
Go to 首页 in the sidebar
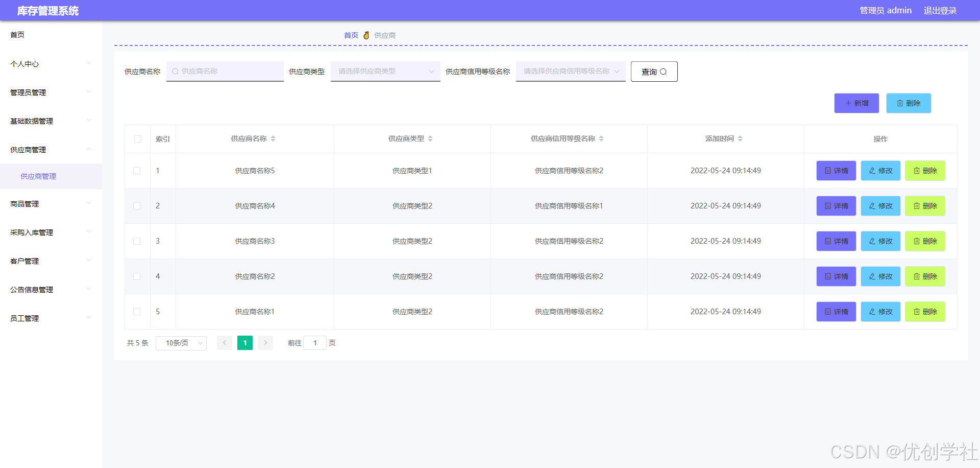[51, 35]
